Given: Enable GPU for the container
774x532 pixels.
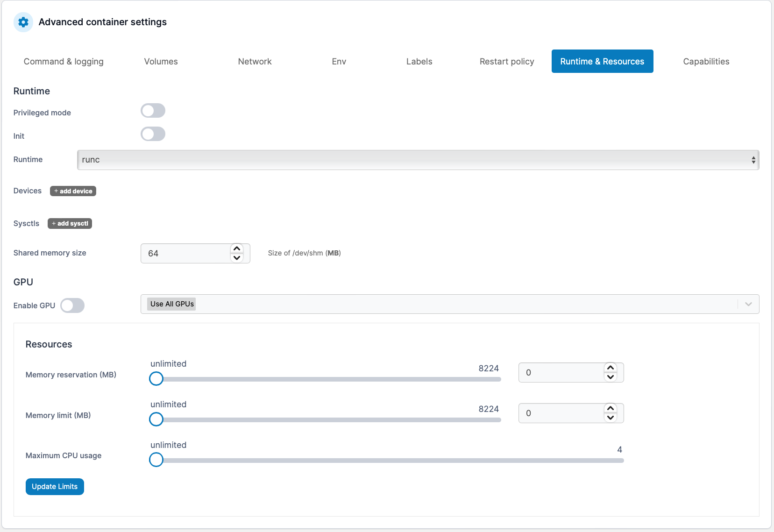Looking at the screenshot, I should point(72,305).
